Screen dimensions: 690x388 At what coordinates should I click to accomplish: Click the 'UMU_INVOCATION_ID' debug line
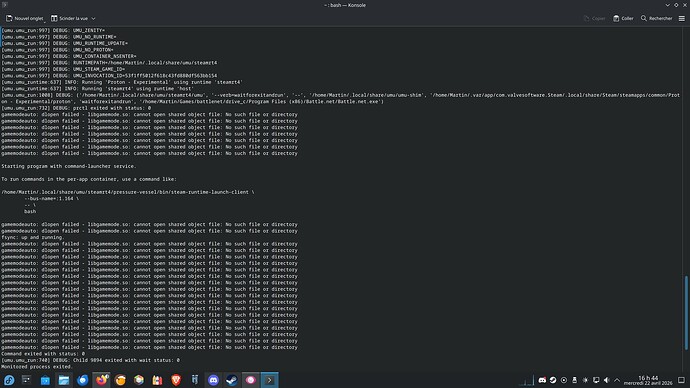109,76
